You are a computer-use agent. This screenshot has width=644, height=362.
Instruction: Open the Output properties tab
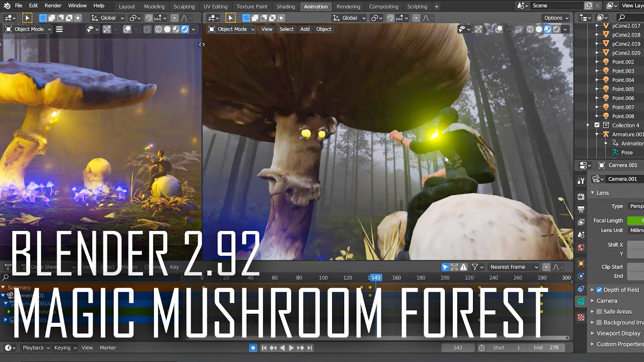click(x=581, y=209)
